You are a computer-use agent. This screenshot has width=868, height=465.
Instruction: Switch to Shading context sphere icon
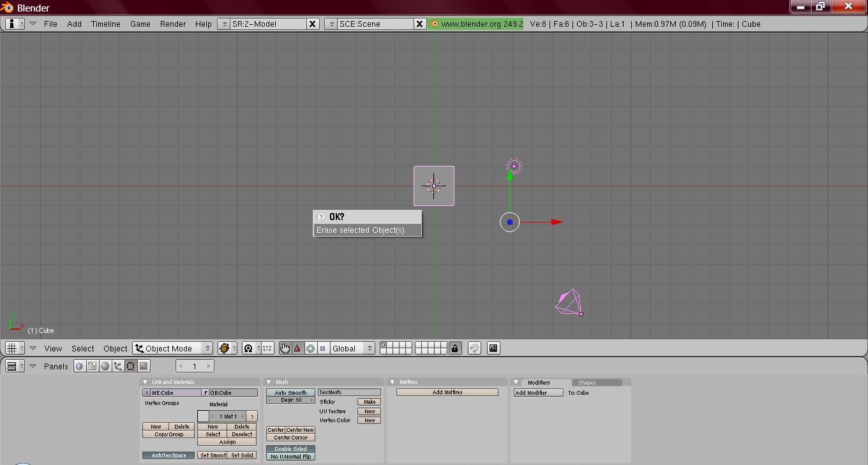point(105,366)
